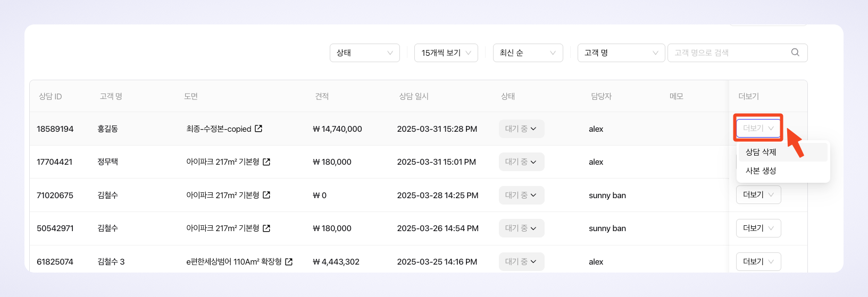Open the 15개씩 보기 page size dropdown
This screenshot has height=297, width=868.
446,53
